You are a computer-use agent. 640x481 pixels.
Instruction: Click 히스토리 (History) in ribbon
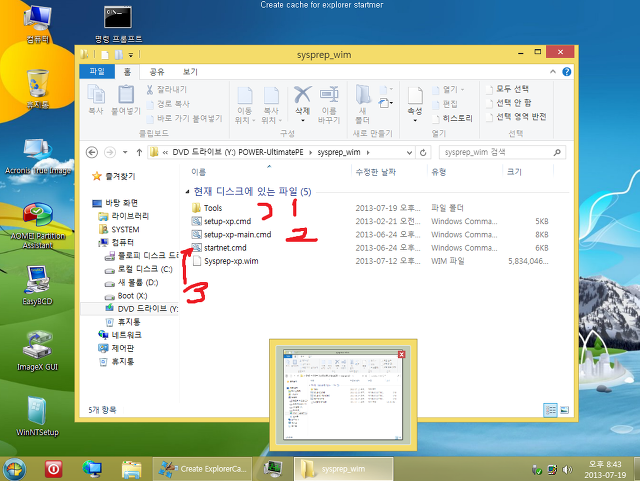(x=453, y=118)
